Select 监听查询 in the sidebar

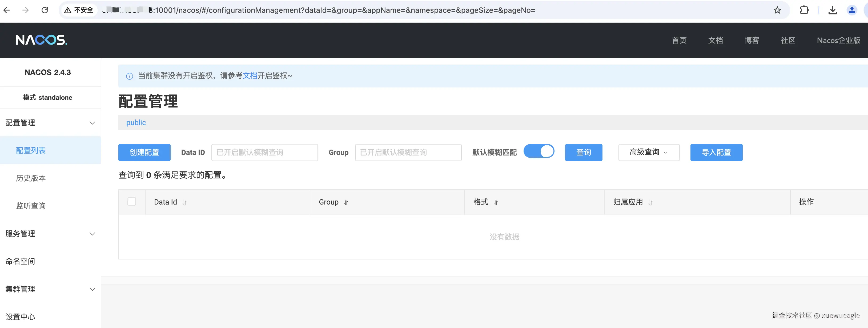pyautogui.click(x=31, y=206)
